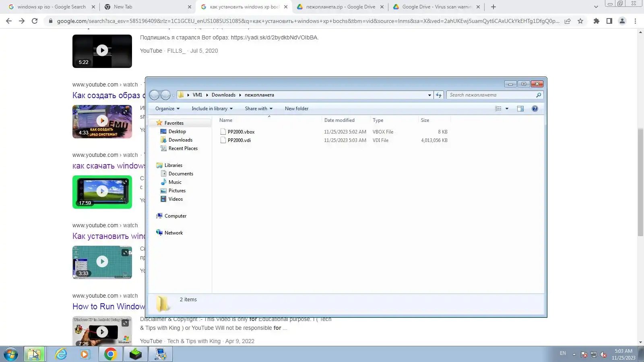Image resolution: width=644 pixels, height=362 pixels.
Task: Switch to Chrome via taskbar icon
Action: pos(110,354)
